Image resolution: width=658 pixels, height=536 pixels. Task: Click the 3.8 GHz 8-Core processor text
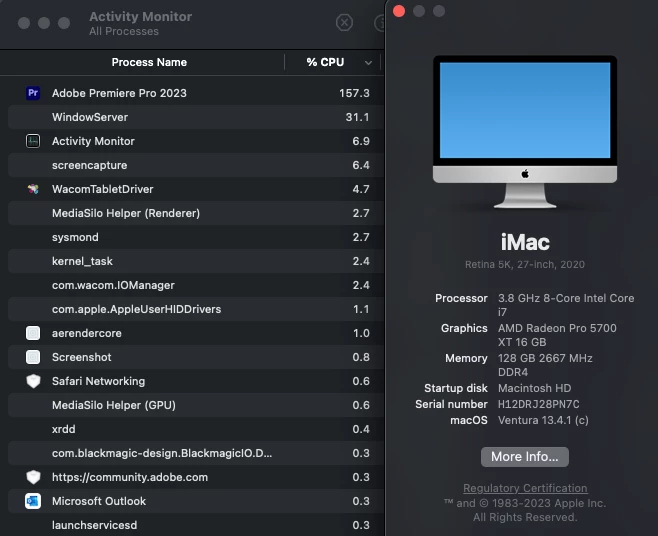coord(566,305)
